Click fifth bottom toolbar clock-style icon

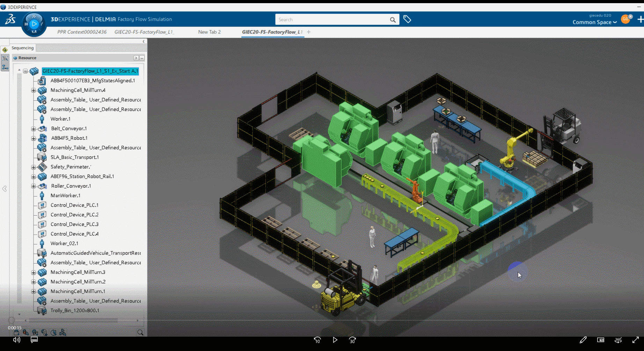[53, 332]
